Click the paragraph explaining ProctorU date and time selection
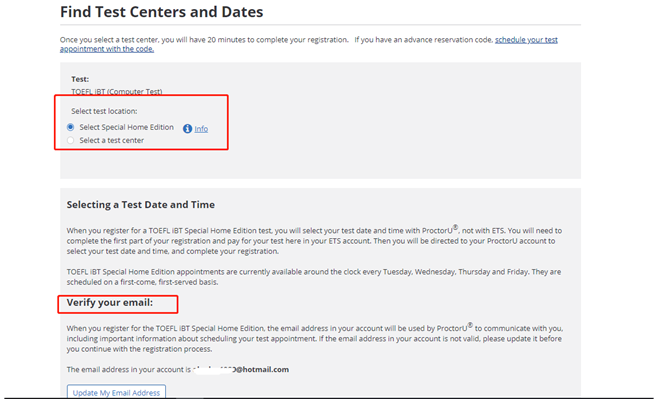Image resolution: width=660 pixels, height=412 pixels. (x=314, y=241)
